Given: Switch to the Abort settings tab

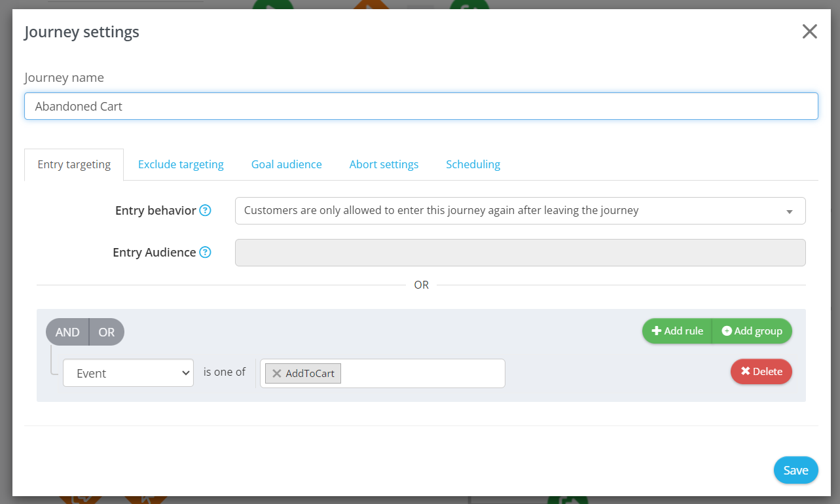Looking at the screenshot, I should pyautogui.click(x=384, y=164).
